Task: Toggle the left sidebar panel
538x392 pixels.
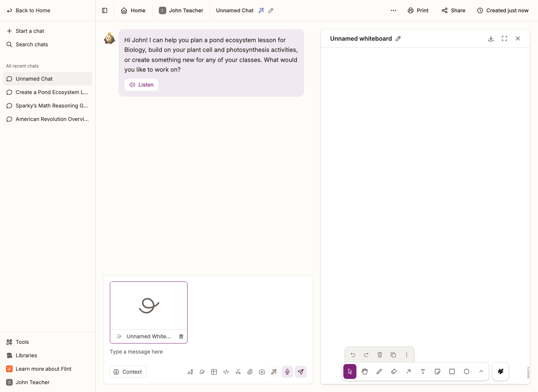Action: [105, 10]
